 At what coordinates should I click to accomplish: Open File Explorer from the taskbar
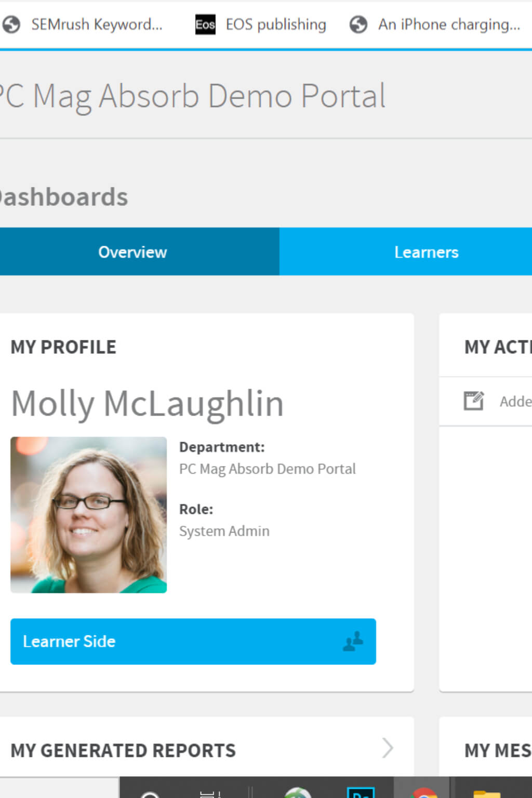pyautogui.click(x=486, y=793)
